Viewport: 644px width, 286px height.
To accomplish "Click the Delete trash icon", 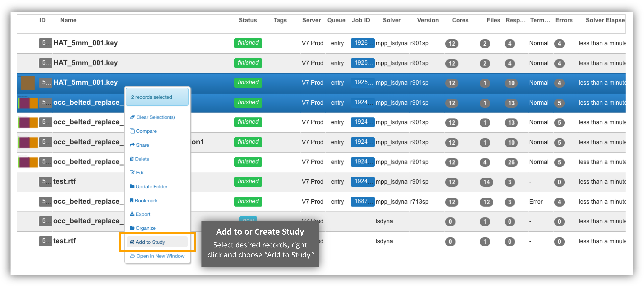I will [132, 159].
